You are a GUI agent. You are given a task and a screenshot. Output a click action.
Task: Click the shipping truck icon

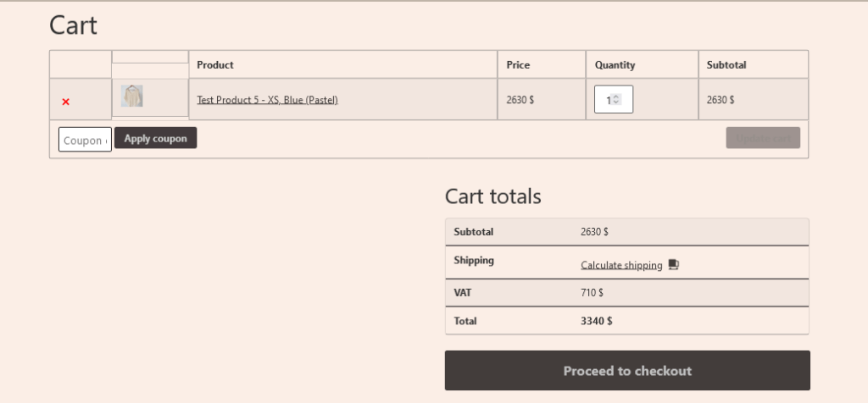pyautogui.click(x=673, y=264)
